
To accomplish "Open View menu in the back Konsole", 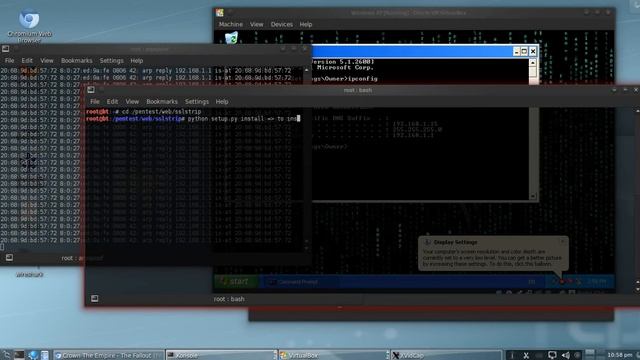I will (47, 61).
